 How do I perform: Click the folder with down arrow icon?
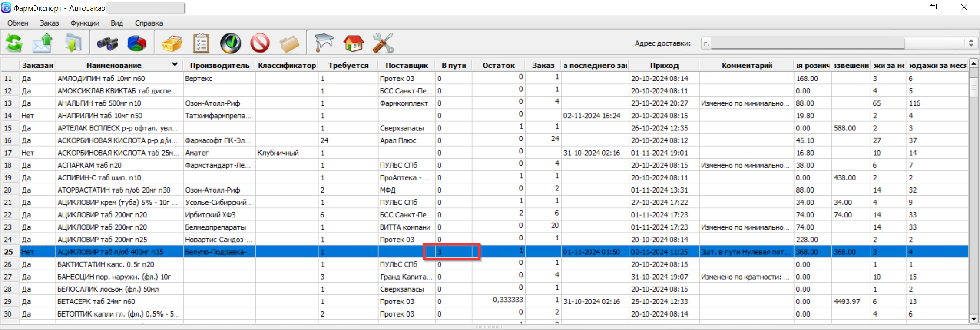73,43
